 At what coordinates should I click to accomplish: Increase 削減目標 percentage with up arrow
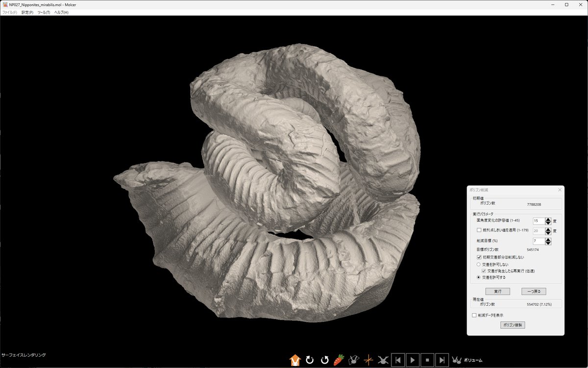pyautogui.click(x=548, y=240)
